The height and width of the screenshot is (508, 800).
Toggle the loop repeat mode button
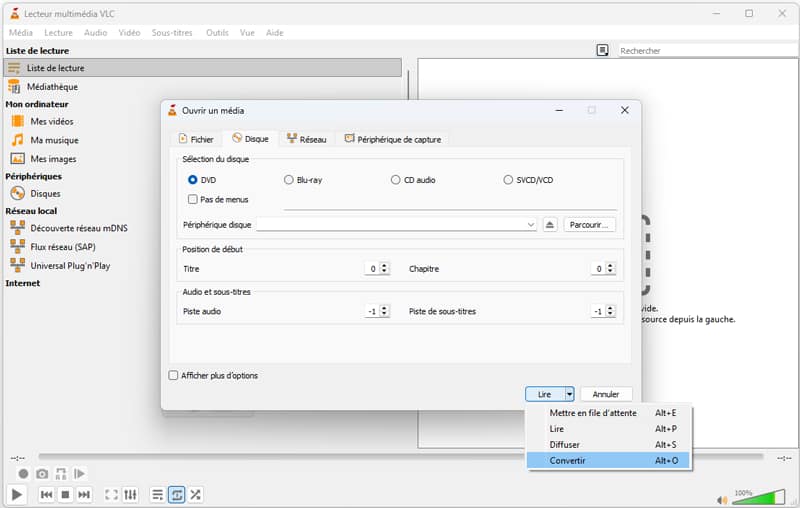coord(176,494)
